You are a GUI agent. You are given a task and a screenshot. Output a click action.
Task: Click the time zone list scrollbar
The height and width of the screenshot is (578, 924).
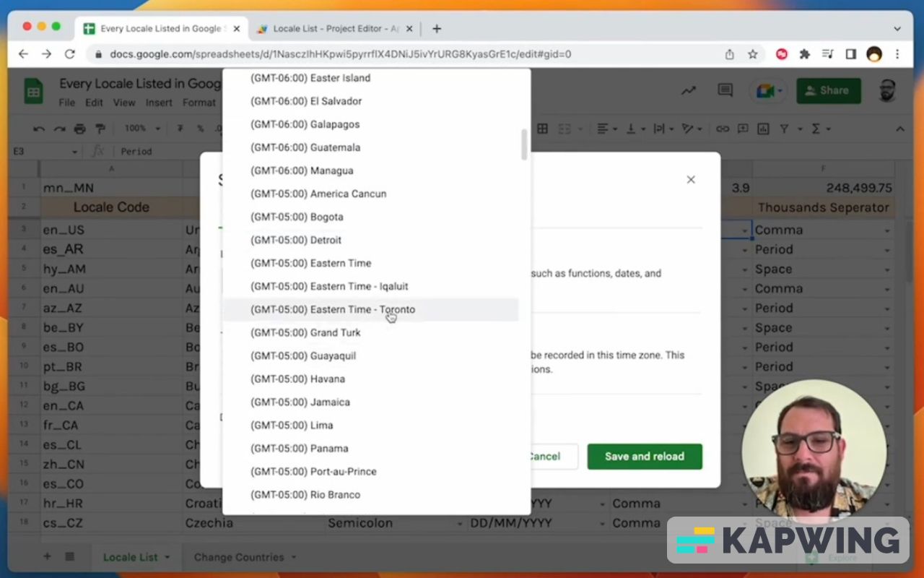(x=524, y=144)
